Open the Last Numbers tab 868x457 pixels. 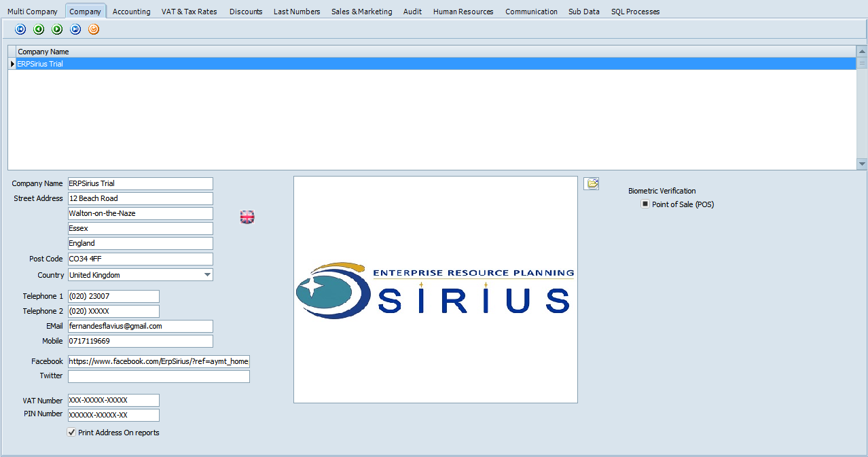pyautogui.click(x=297, y=12)
